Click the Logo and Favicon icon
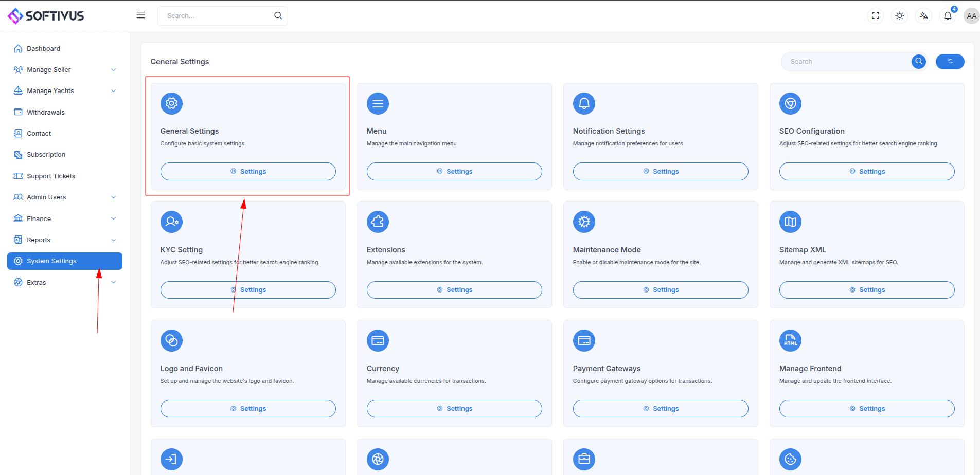Screen dimensions: 980x475 [171, 340]
